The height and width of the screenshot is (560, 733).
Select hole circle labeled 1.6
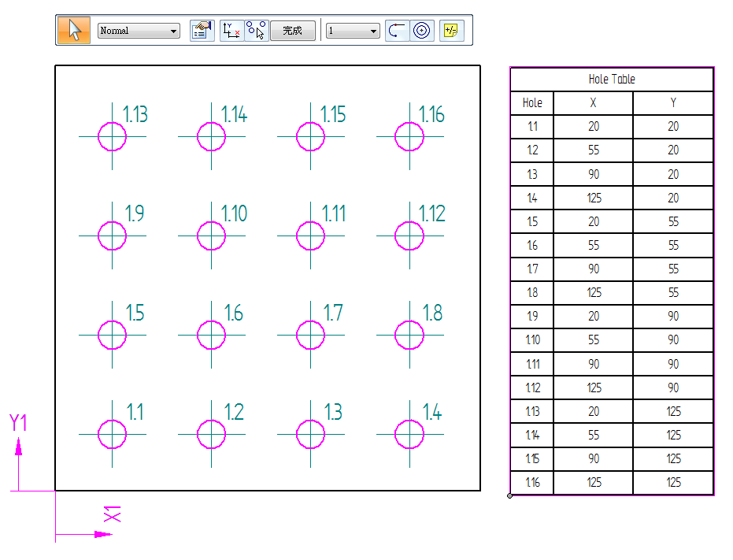pyautogui.click(x=211, y=335)
